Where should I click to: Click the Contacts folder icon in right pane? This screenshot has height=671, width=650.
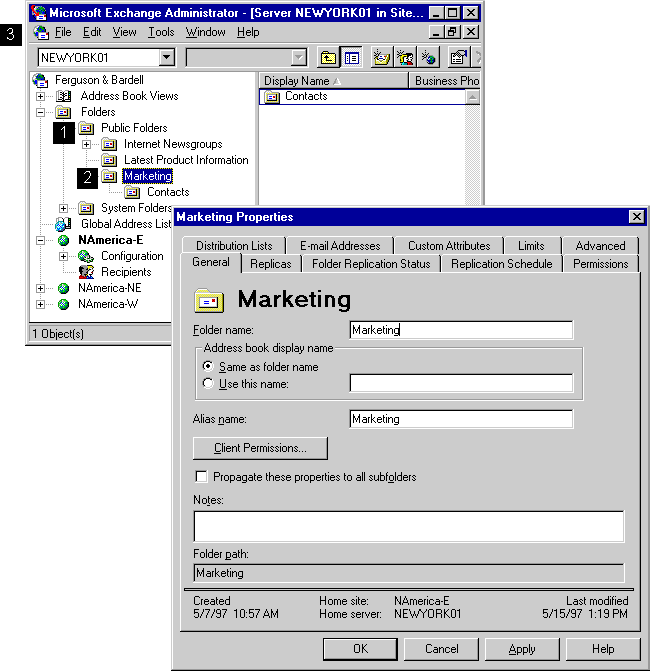pyautogui.click(x=272, y=97)
